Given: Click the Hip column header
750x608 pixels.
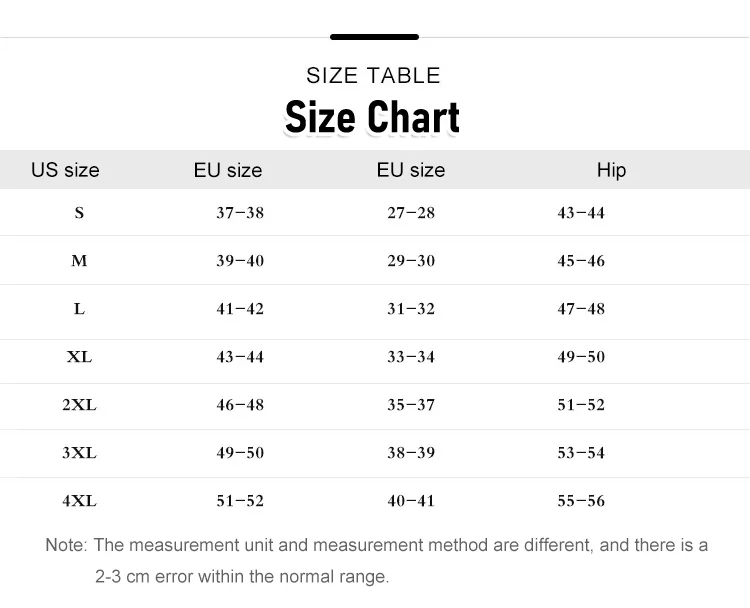Looking at the screenshot, I should pos(611,170).
